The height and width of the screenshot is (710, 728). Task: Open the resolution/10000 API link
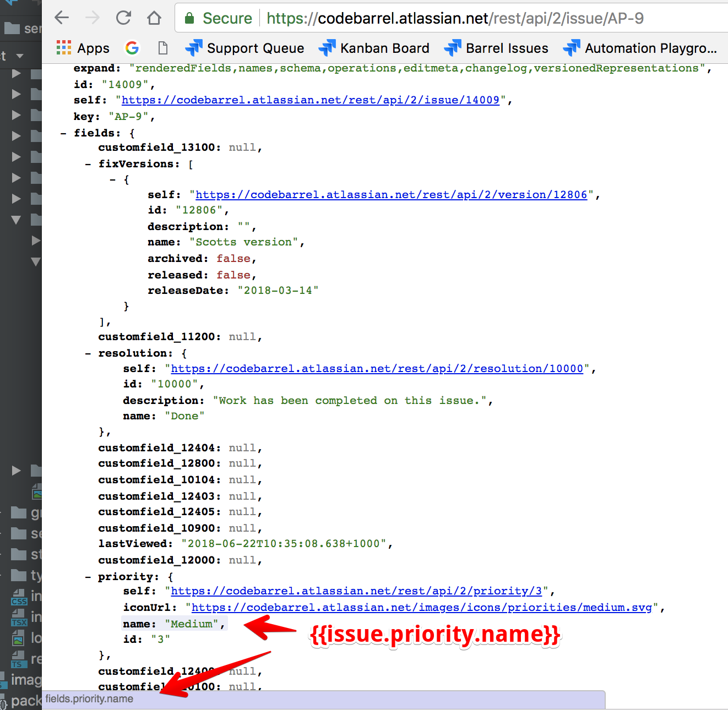(377, 369)
